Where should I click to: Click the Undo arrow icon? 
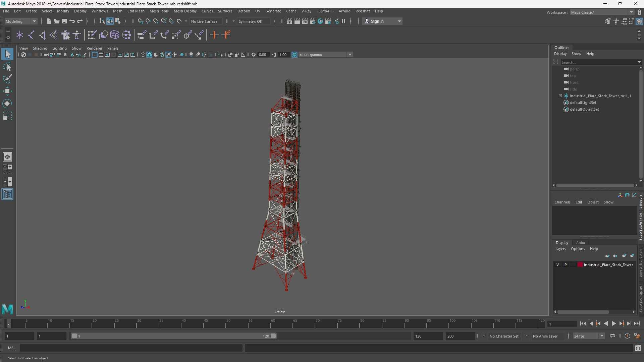pos(72,21)
